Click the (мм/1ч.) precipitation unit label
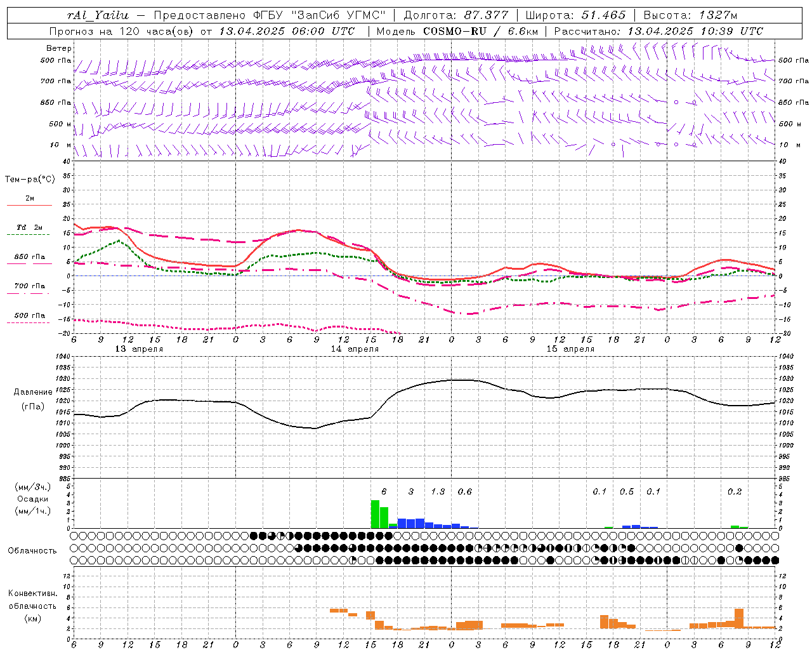 (x=32, y=511)
